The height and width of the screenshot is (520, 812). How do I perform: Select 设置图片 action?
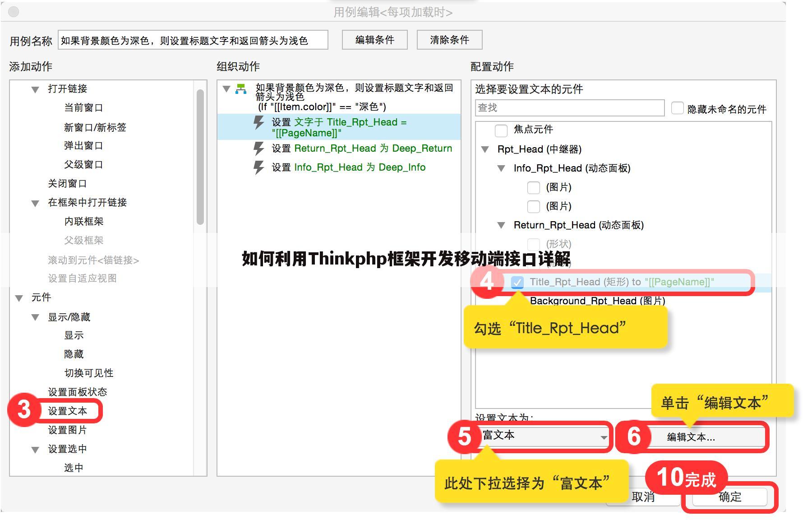point(68,430)
